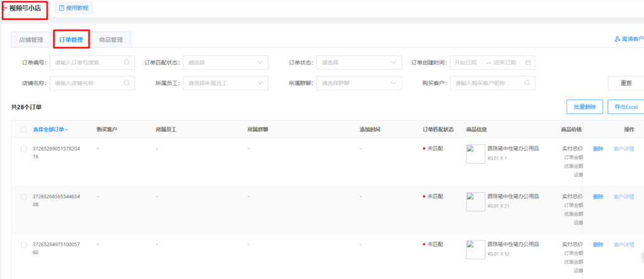644x279 pixels.
Task: Expand the 选择全部订单 dropdown
Action: (51, 130)
